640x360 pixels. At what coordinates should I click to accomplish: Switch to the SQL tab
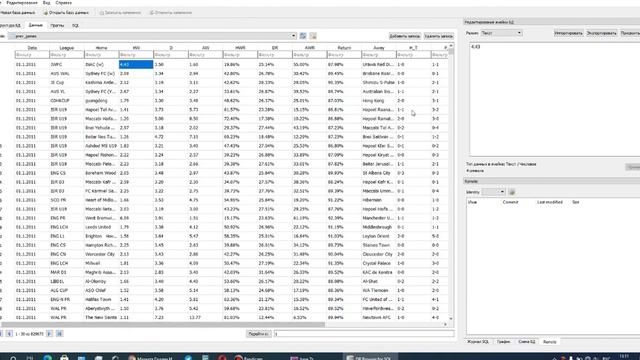tap(76, 25)
